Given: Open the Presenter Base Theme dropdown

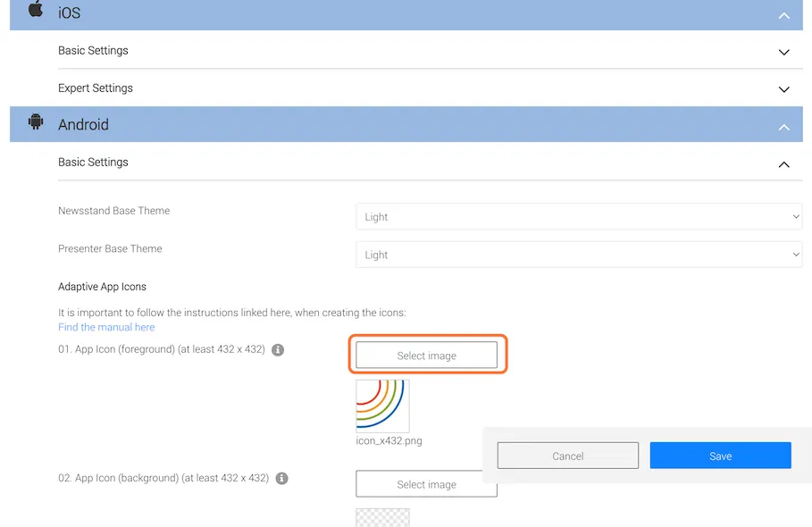Looking at the screenshot, I should click(x=579, y=255).
